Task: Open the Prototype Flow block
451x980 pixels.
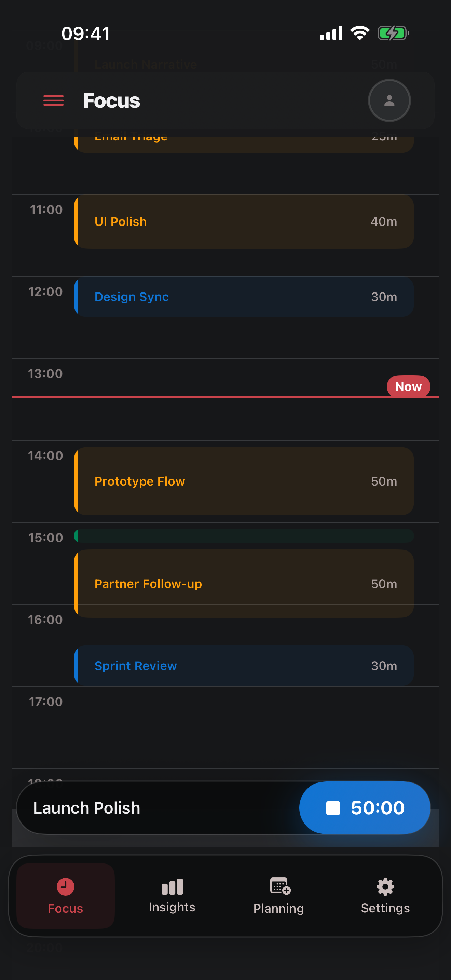Action: click(x=244, y=481)
